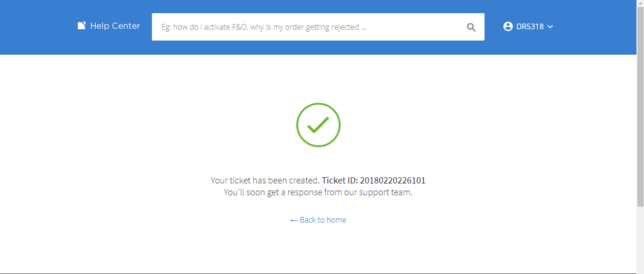Click the search placeholder text about F&O
Image resolution: width=644 pixels, height=274 pixels.
(x=264, y=27)
